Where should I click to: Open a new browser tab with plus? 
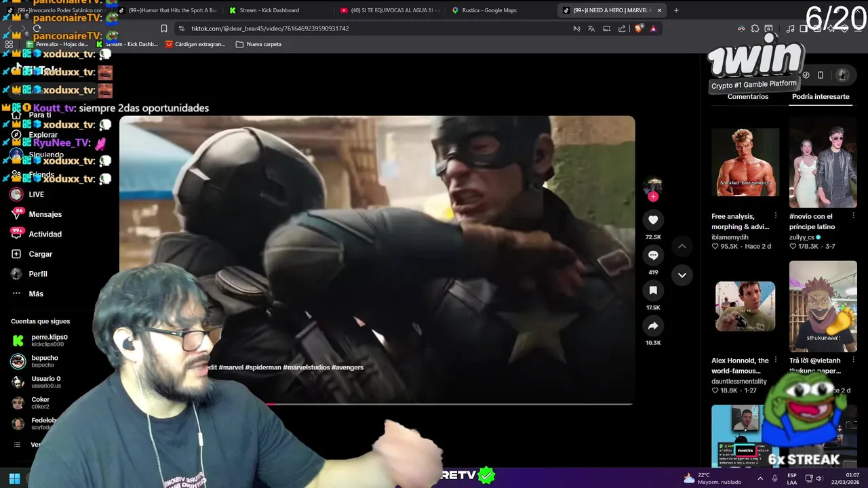tap(676, 10)
